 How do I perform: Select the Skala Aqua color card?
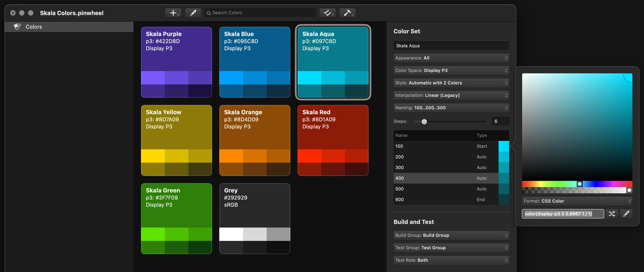[333, 62]
